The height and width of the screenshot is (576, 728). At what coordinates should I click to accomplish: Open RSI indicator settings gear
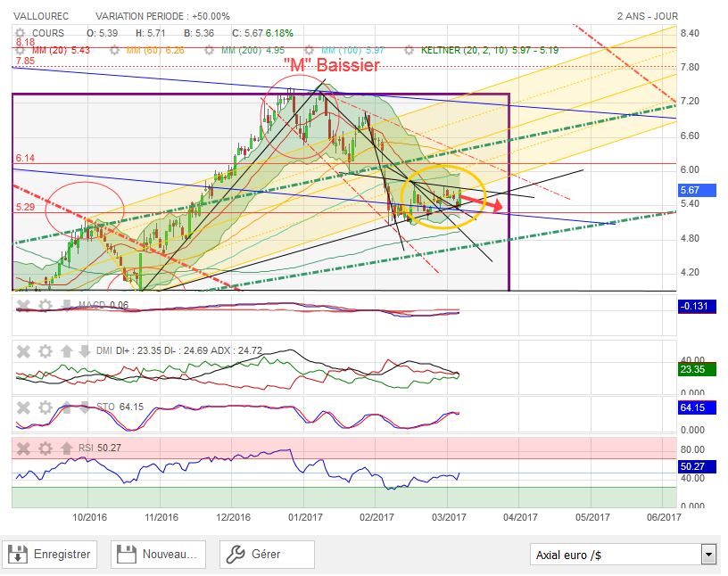(45, 448)
